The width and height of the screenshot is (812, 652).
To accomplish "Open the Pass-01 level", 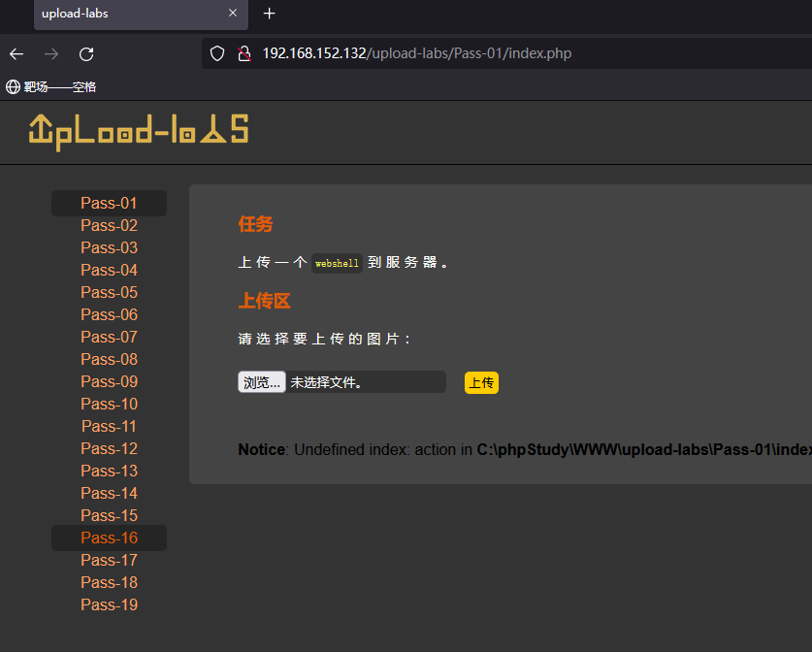I will [x=109, y=203].
